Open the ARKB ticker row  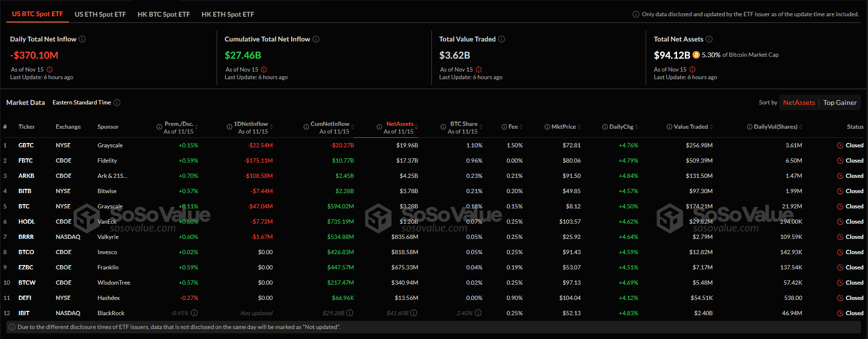click(434, 176)
